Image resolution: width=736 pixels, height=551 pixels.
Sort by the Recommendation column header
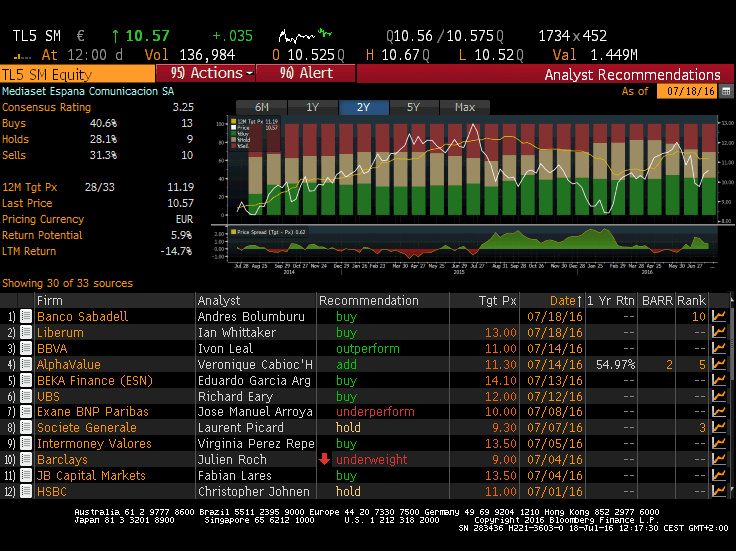(383, 300)
